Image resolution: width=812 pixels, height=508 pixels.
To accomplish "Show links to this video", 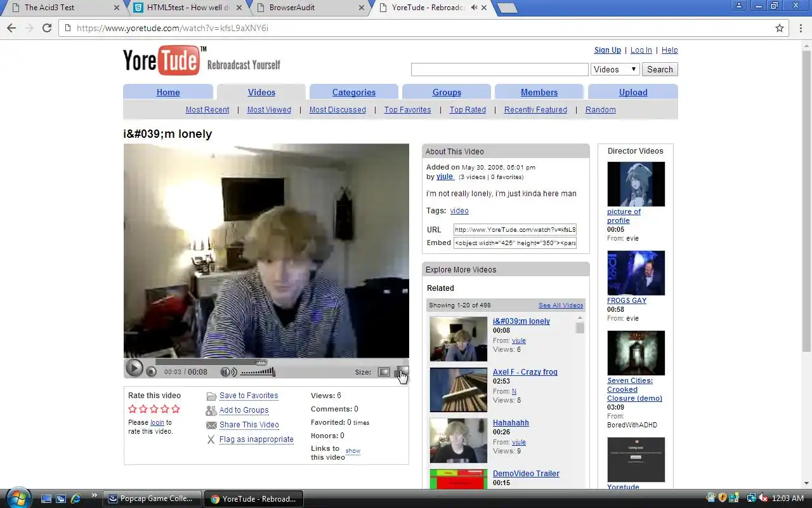I will [x=353, y=451].
